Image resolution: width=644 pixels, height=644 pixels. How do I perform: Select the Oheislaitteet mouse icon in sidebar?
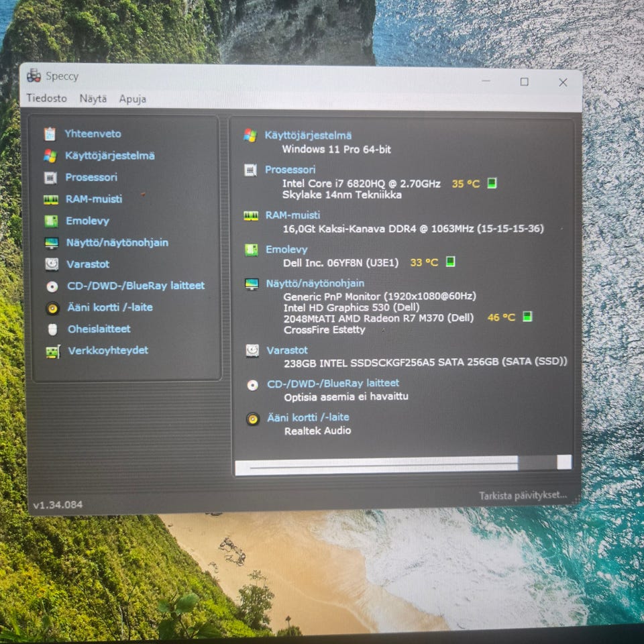(x=52, y=329)
